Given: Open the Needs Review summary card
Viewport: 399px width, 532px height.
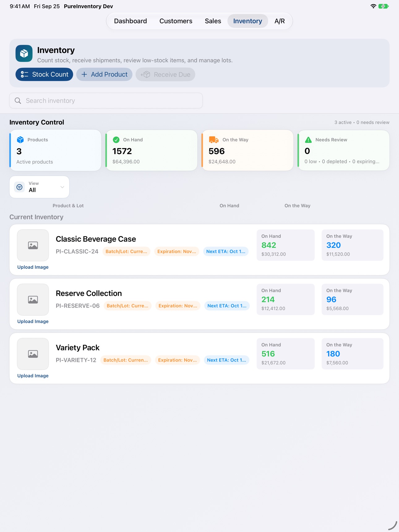Looking at the screenshot, I should [344, 150].
